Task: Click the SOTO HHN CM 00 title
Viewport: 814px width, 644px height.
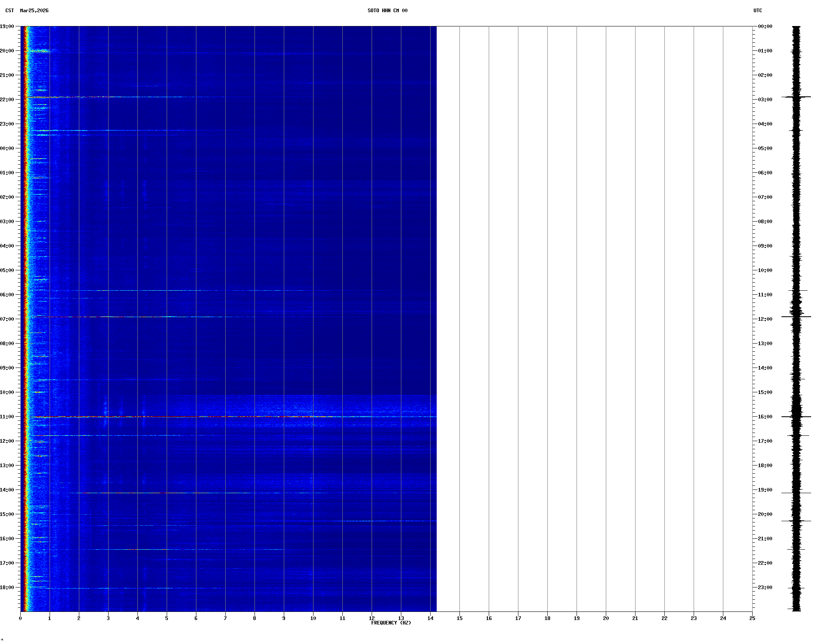Action: click(387, 11)
